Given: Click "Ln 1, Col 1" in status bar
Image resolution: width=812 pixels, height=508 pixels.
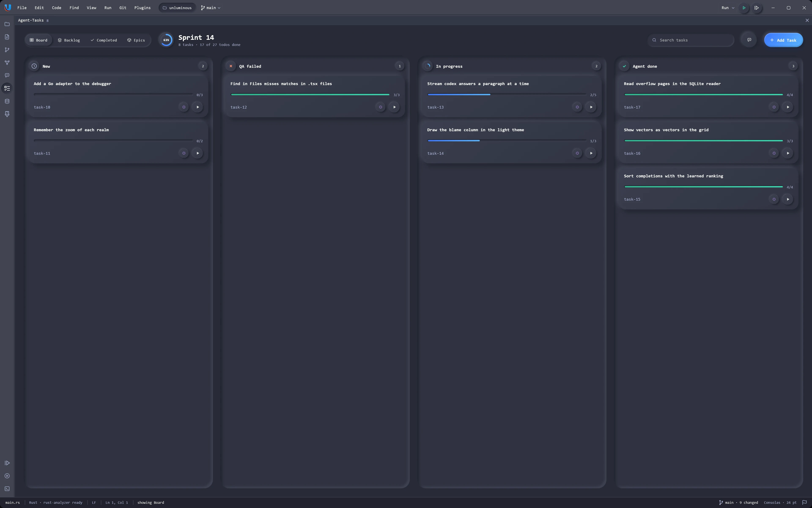Looking at the screenshot, I should click(117, 503).
